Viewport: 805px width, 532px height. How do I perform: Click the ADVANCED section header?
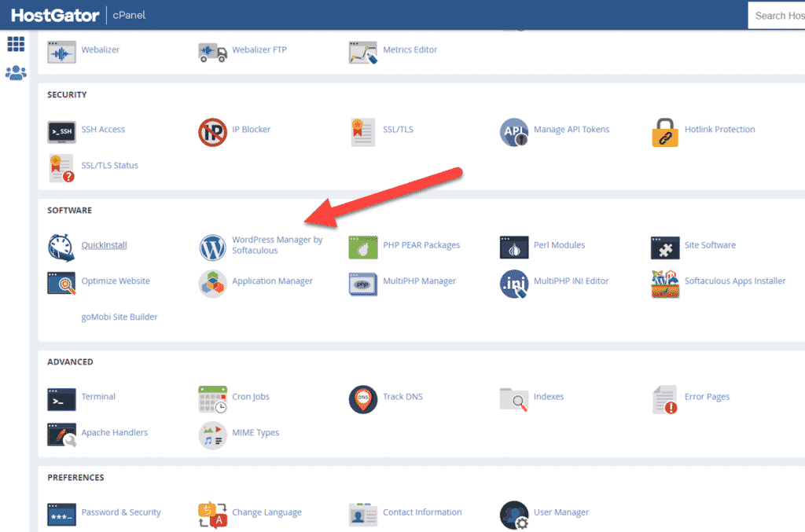tap(70, 361)
